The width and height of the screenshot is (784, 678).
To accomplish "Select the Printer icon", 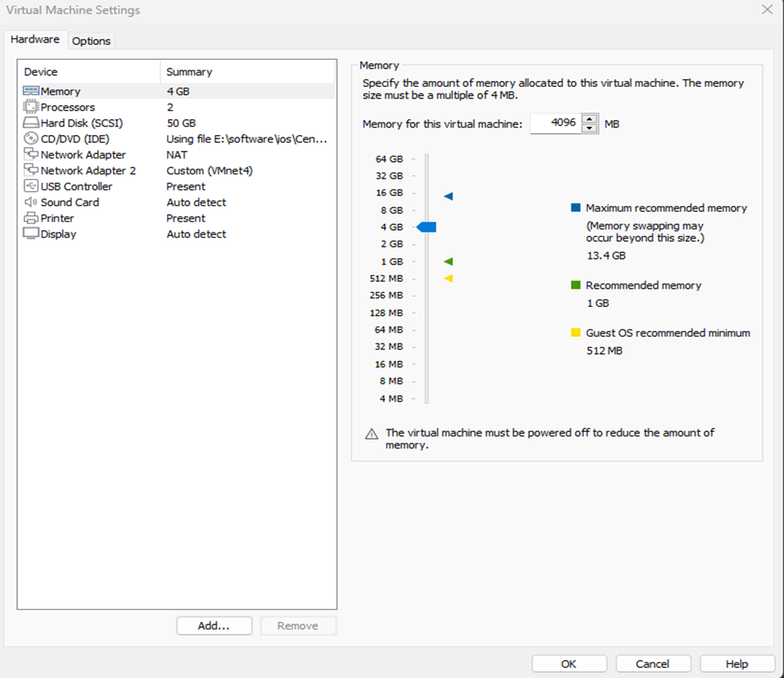I will [31, 218].
